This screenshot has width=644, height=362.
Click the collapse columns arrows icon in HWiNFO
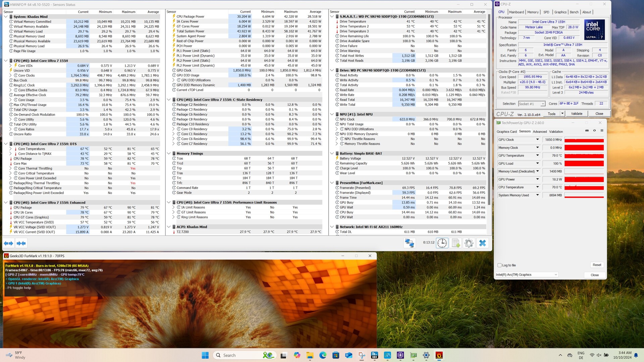[21, 243]
